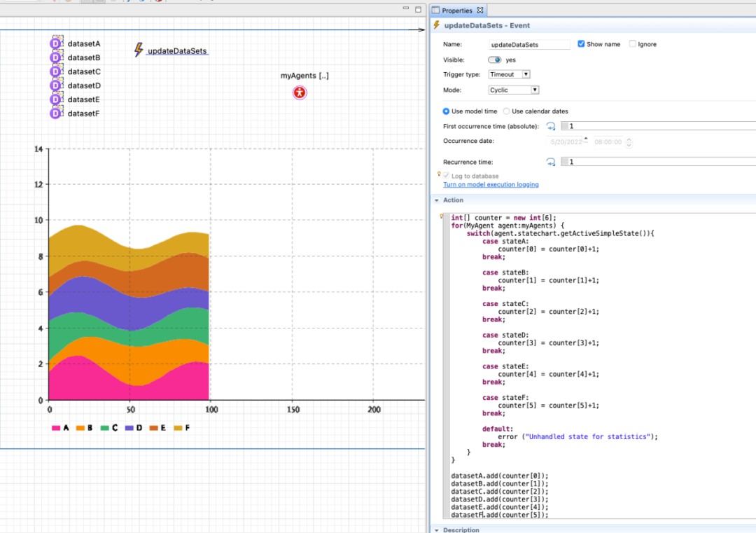Screen dimensions: 756x533
Task: Click the dark orange E legend swatch
Action: click(154, 428)
